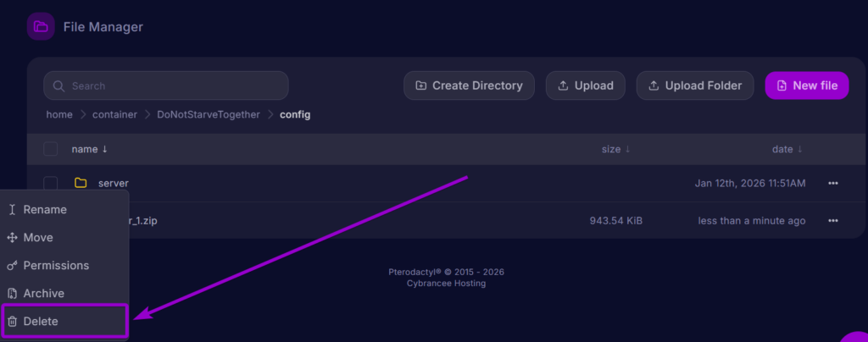Click the Create Directory button

pos(469,85)
